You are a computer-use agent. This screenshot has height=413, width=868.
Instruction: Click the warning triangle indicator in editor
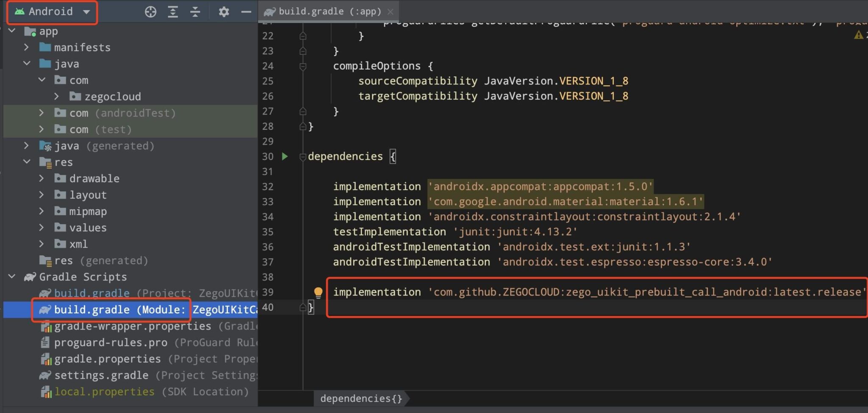click(858, 35)
